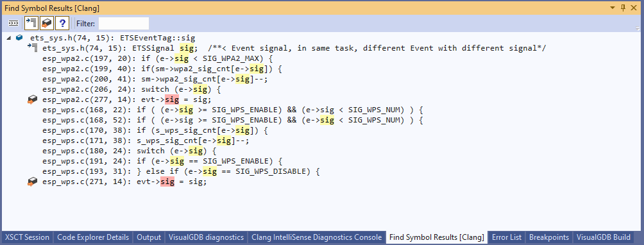Screen dimensions: 644x245
Task: Click the definition arrow icon on the ets_sys.h row
Action: click(33, 48)
